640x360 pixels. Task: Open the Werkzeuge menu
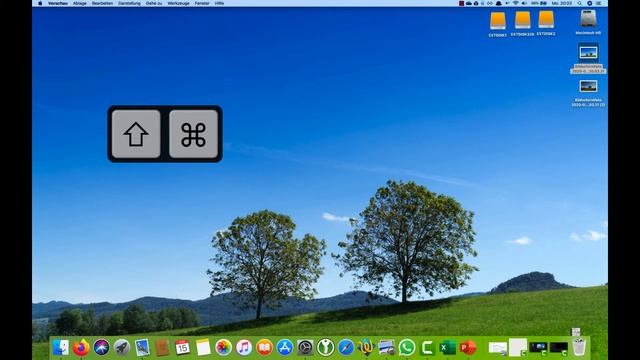point(178,3)
